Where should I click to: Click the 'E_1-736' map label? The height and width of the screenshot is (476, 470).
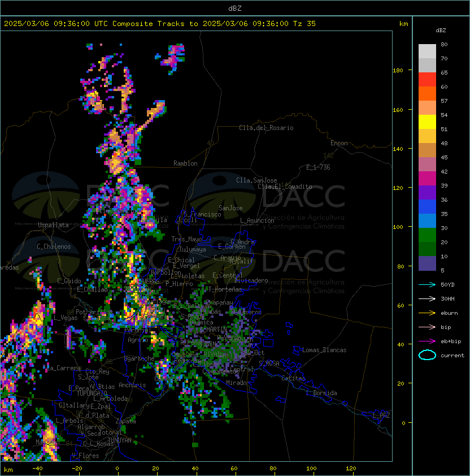pyautogui.click(x=318, y=167)
